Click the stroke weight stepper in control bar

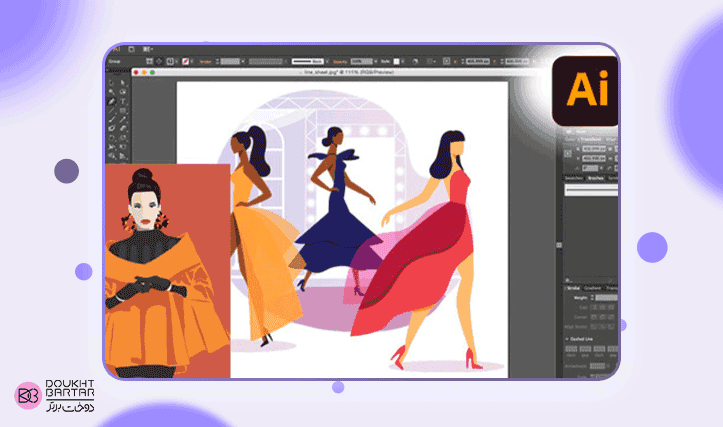pyautogui.click(x=217, y=61)
